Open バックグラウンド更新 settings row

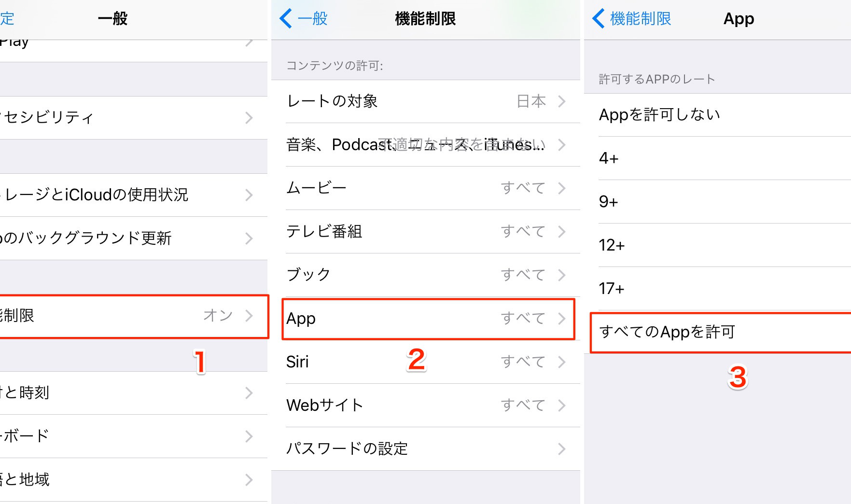134,238
